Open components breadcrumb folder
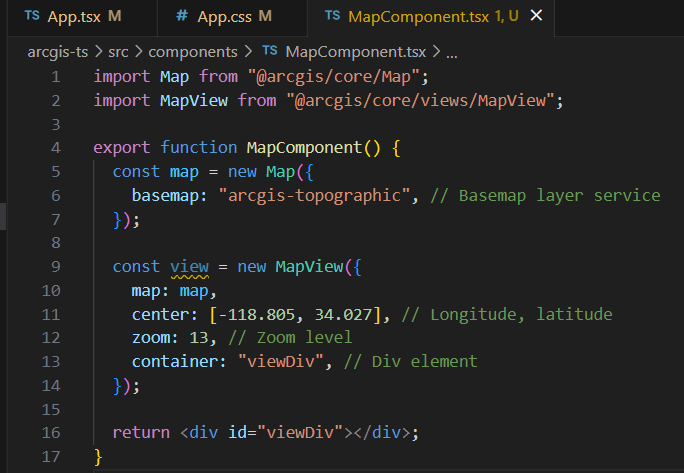Viewport: 684px width, 473px height. [193, 52]
